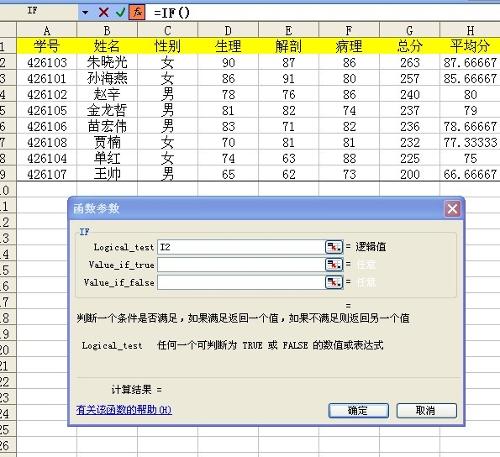
Task: Select column E header
Action: tap(289, 30)
